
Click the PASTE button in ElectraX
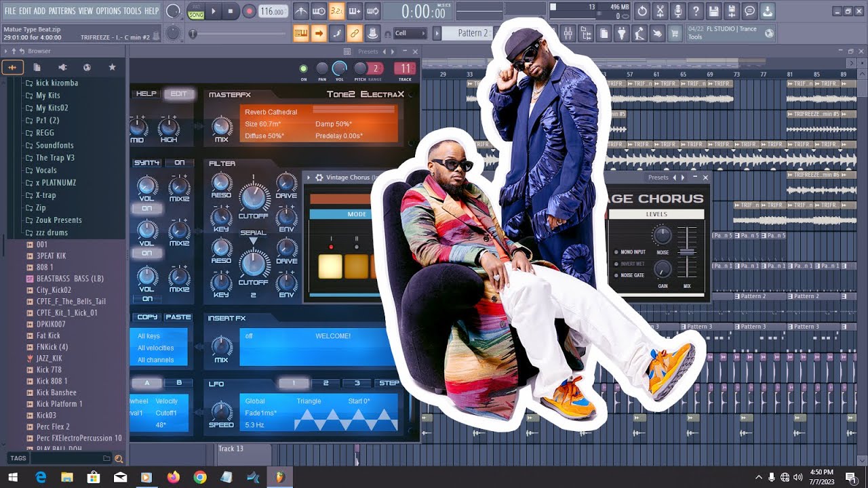(178, 317)
